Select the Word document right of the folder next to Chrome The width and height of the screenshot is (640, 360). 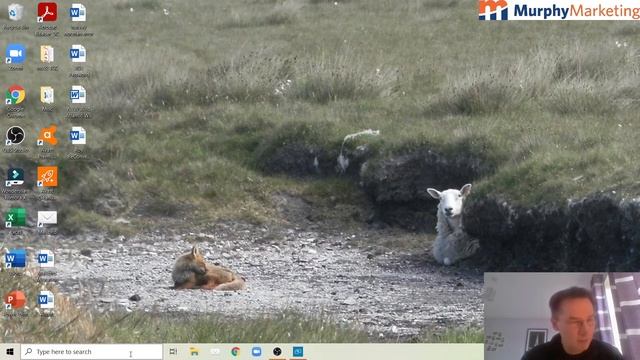point(78,95)
